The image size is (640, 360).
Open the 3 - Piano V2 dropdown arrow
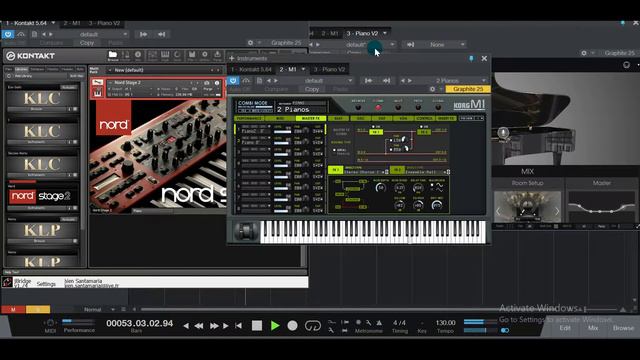pyautogui.click(x=385, y=33)
